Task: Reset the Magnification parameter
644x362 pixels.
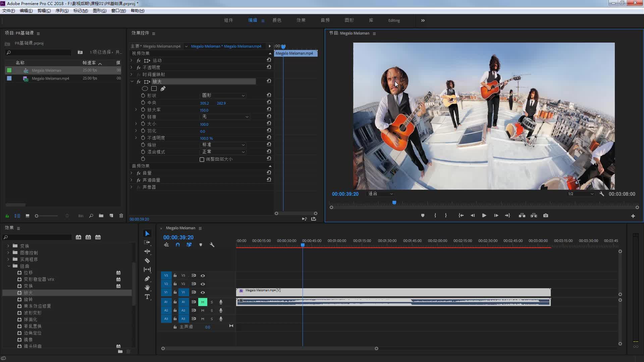Action: 269,109
